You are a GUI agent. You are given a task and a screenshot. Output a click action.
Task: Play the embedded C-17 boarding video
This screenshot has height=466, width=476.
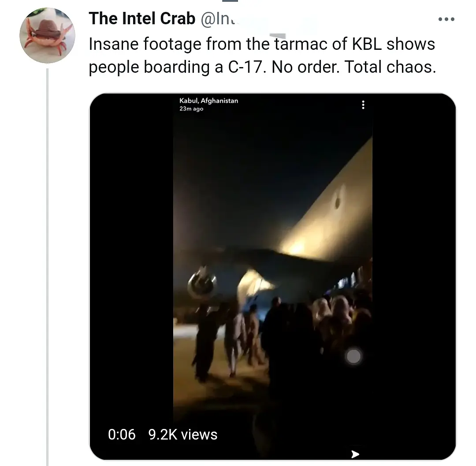[x=272, y=273]
